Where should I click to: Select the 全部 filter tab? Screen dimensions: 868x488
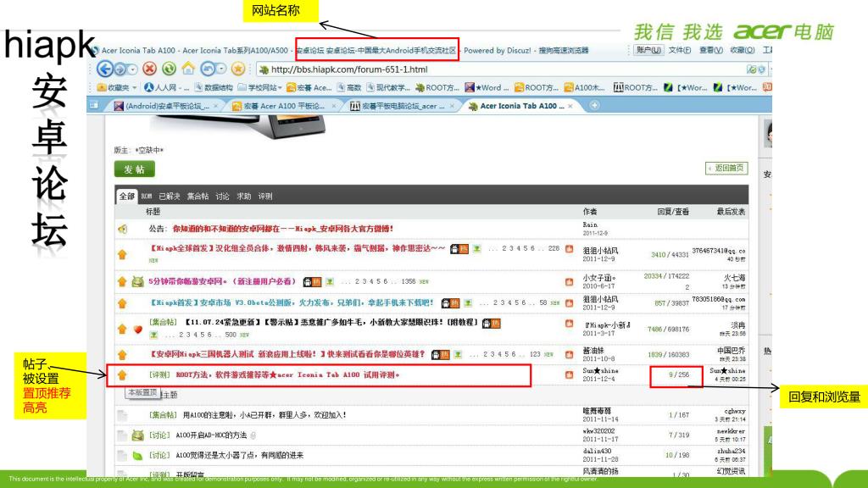(x=127, y=196)
